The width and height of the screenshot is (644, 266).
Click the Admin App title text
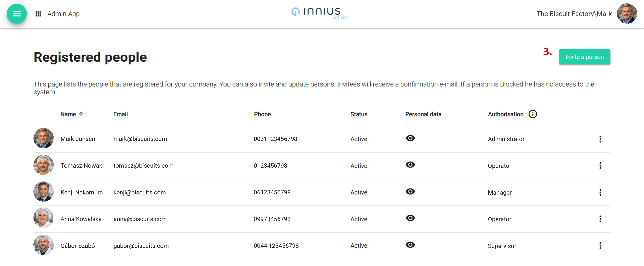(64, 14)
